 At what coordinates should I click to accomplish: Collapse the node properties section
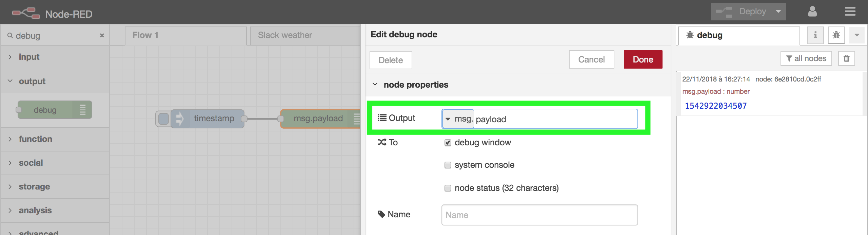375,84
